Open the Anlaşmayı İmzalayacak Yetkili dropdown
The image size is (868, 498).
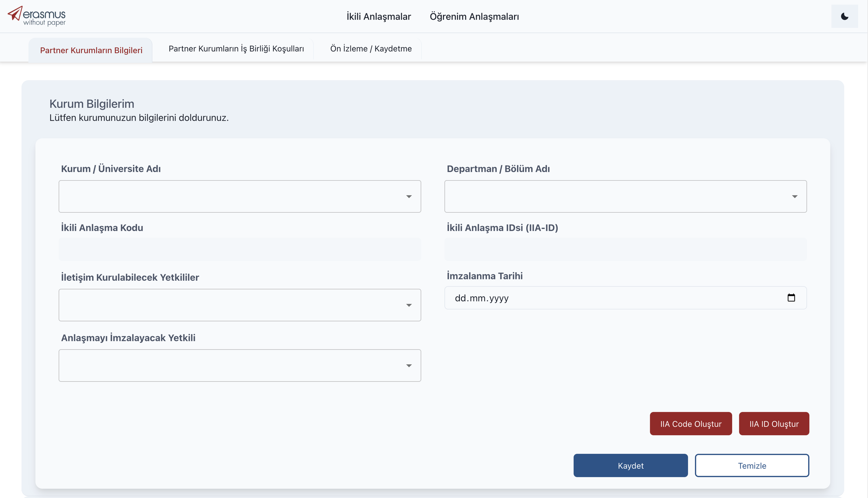[240, 365]
